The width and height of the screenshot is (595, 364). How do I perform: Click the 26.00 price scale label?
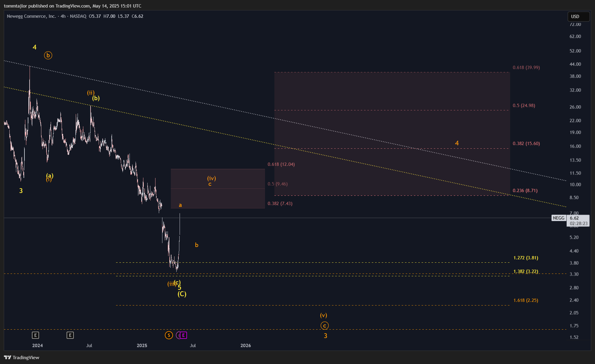tap(575, 107)
